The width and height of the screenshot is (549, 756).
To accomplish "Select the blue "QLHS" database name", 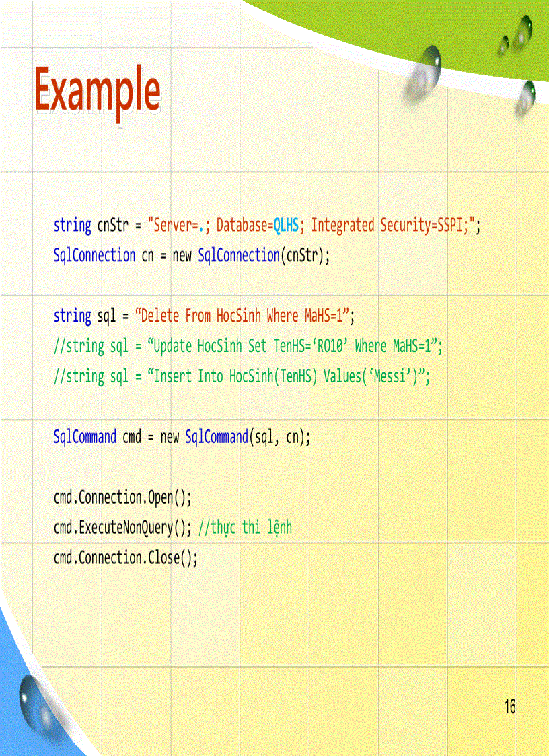I will pyautogui.click(x=286, y=225).
